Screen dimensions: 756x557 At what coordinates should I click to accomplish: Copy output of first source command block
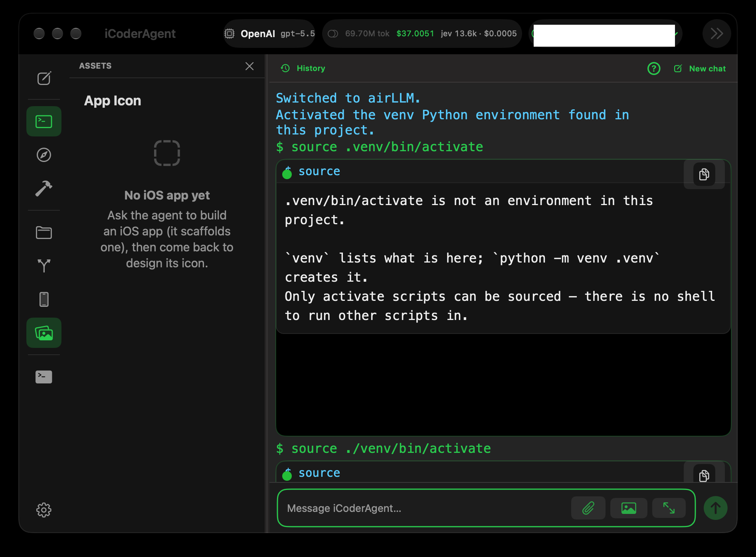(x=704, y=174)
